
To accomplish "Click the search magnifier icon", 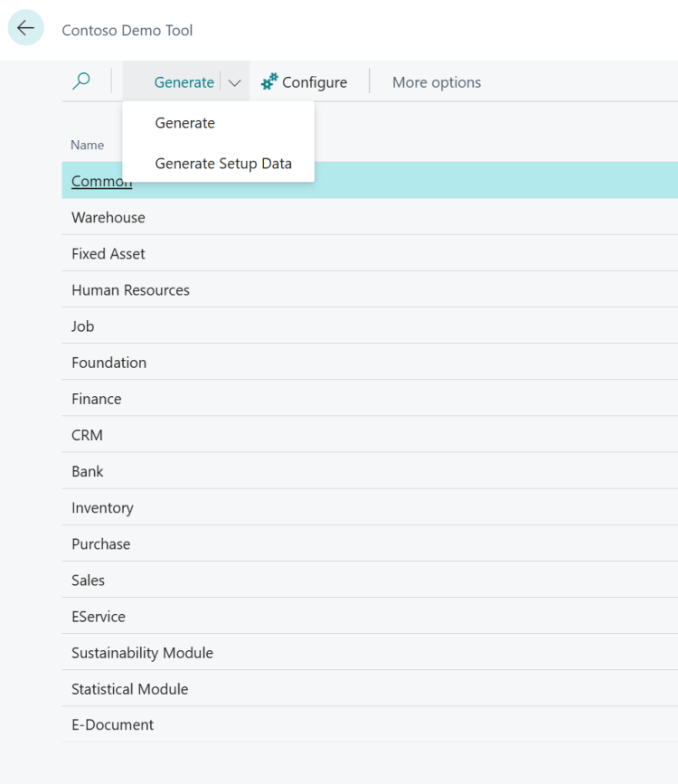I will pos(80,80).
